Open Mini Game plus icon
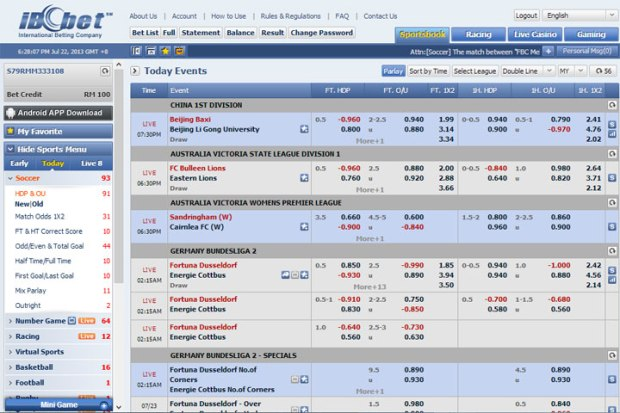Screen dimensions: 620x413 point(104,405)
